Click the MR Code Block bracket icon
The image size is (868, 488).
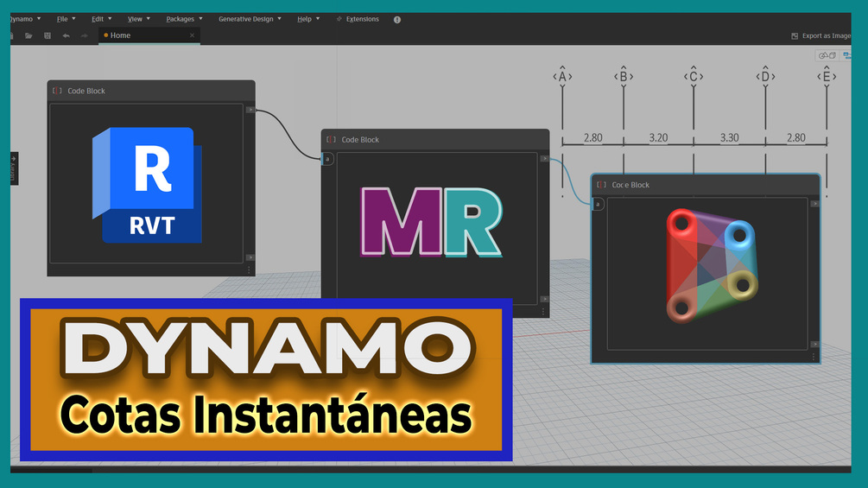point(331,139)
